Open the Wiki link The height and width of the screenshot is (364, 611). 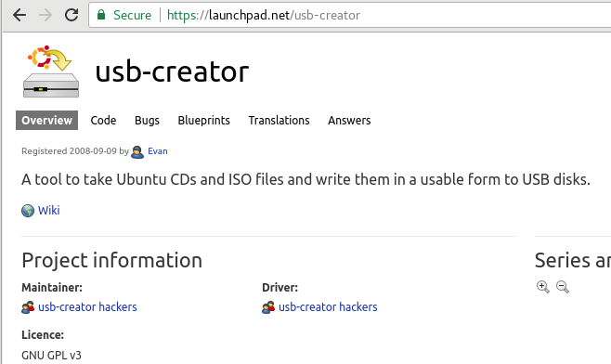coord(48,211)
